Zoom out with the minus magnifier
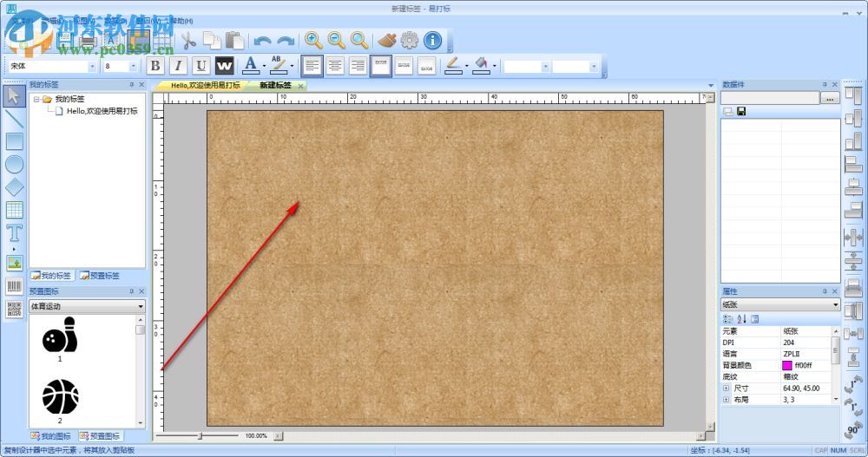The image size is (868, 457). point(336,40)
